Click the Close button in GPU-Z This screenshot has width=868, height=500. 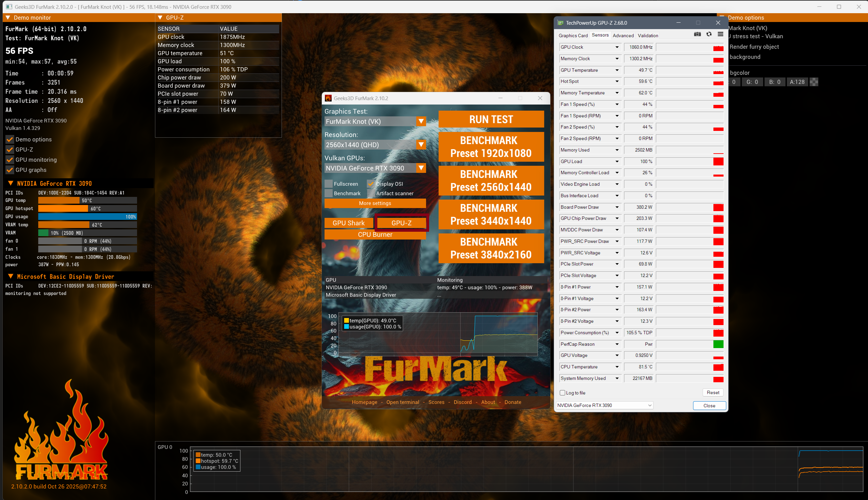coord(709,406)
